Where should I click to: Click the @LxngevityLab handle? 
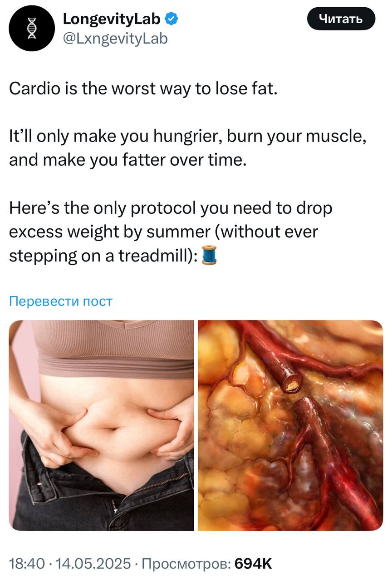click(115, 39)
